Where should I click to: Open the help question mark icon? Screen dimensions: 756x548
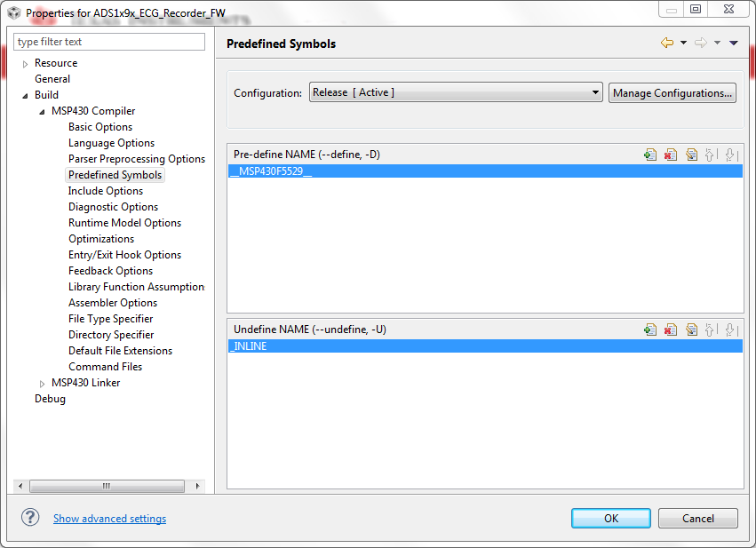(x=30, y=518)
